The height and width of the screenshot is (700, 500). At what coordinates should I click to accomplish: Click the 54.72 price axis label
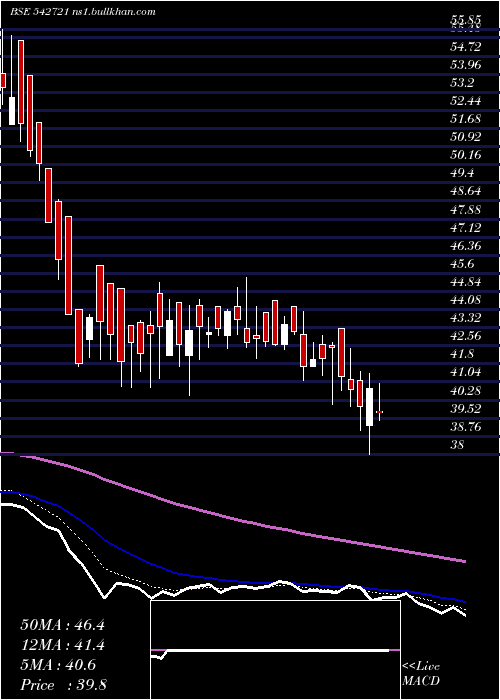pyautogui.click(x=466, y=47)
